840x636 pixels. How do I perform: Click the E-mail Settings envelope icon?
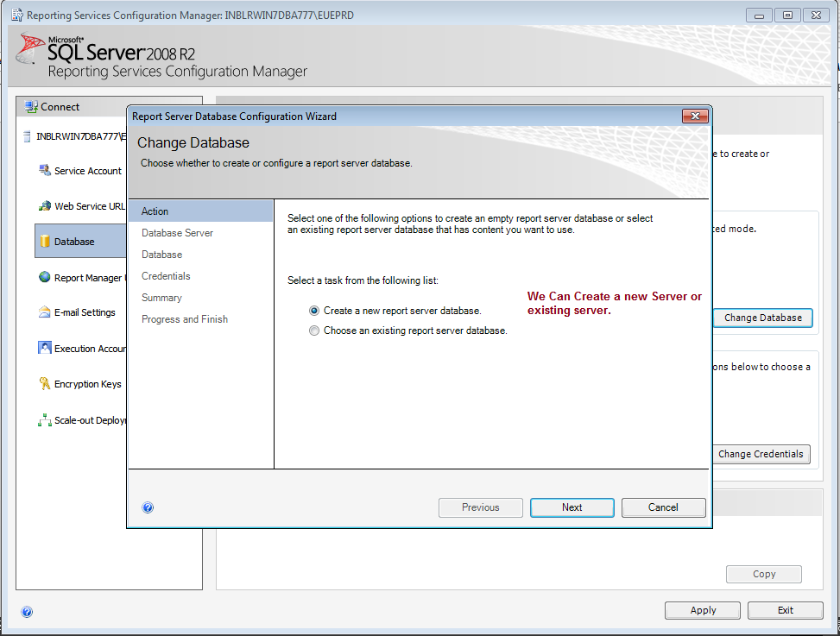point(45,312)
